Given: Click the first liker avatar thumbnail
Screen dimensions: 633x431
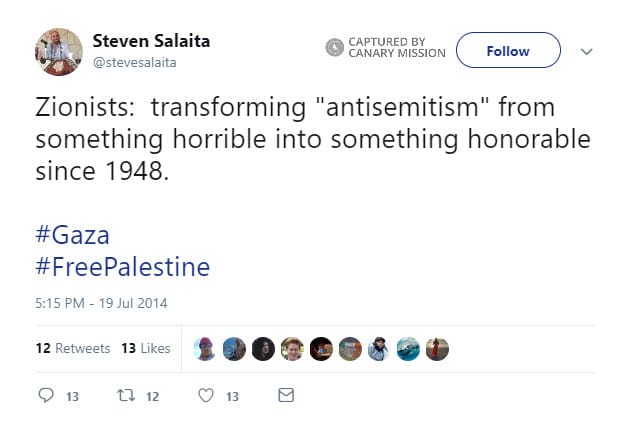Looking at the screenshot, I should tap(204, 348).
